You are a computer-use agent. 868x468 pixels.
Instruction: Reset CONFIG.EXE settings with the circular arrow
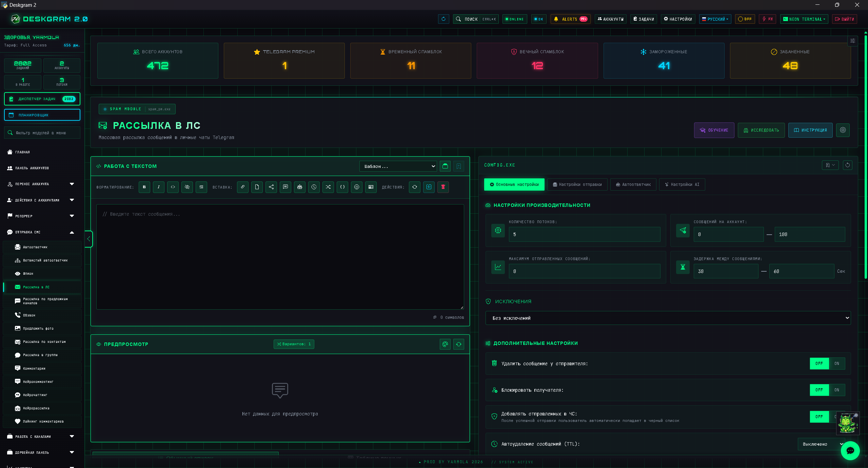click(848, 165)
